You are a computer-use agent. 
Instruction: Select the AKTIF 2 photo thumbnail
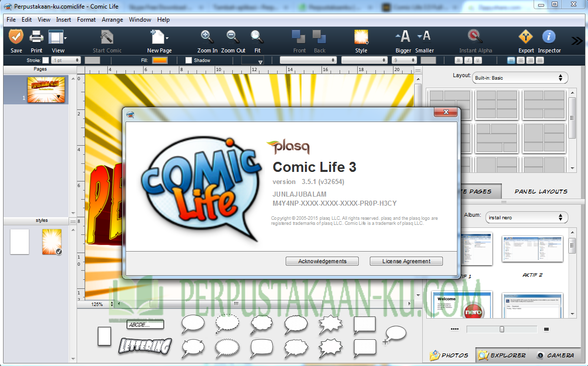pos(533,249)
